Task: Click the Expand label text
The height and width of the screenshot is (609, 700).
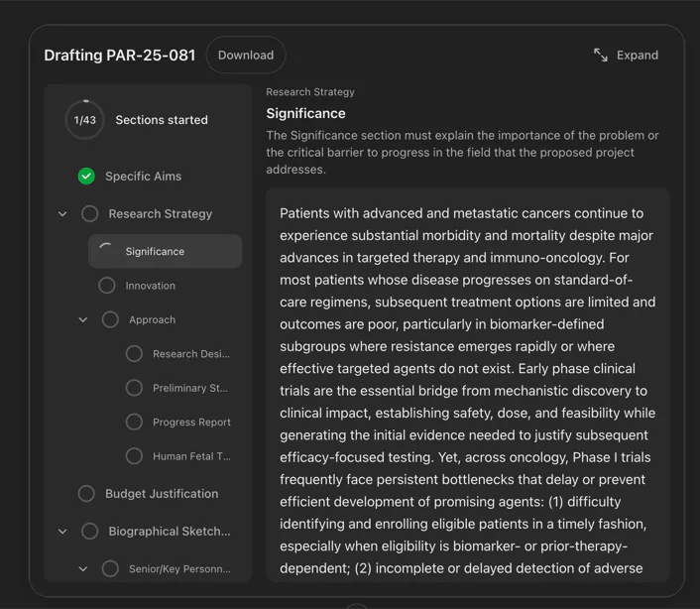Action: 638,55
